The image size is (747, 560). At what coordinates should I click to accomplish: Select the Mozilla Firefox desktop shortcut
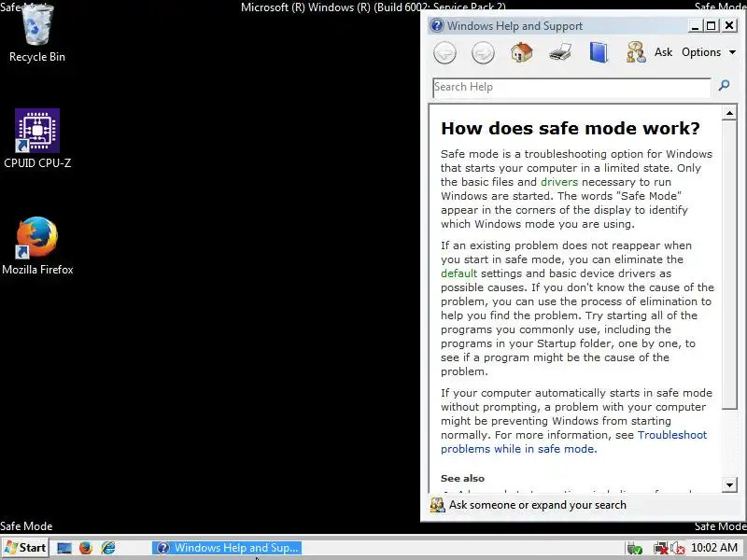[x=37, y=245]
